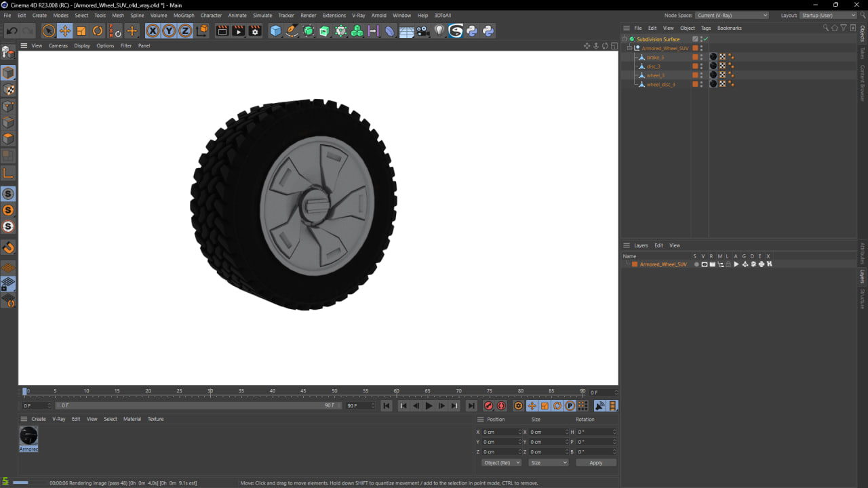
Task: Open Edit Render Settings icon
Action: (255, 30)
